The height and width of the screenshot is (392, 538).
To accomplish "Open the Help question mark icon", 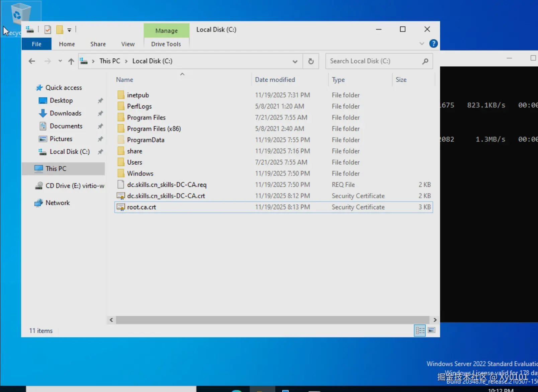I will coord(433,44).
